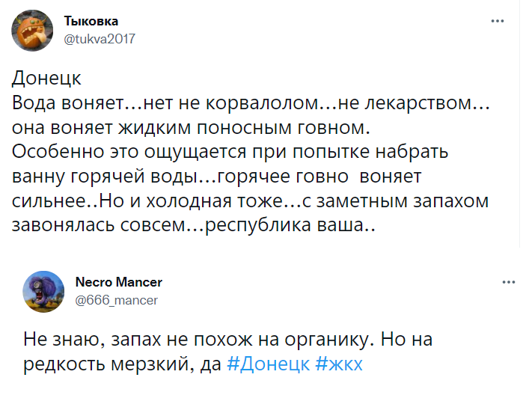The width and height of the screenshot is (532, 419).
Task: Click the word корвалолом in the tweet
Action: click(263, 103)
